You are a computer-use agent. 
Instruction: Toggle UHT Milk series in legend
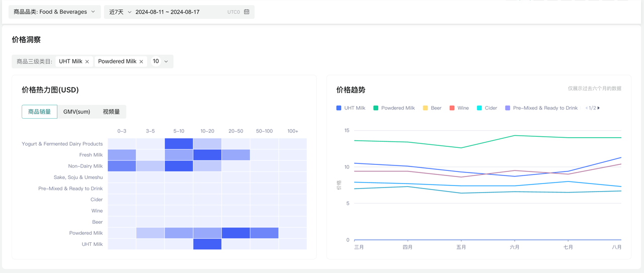(351, 108)
